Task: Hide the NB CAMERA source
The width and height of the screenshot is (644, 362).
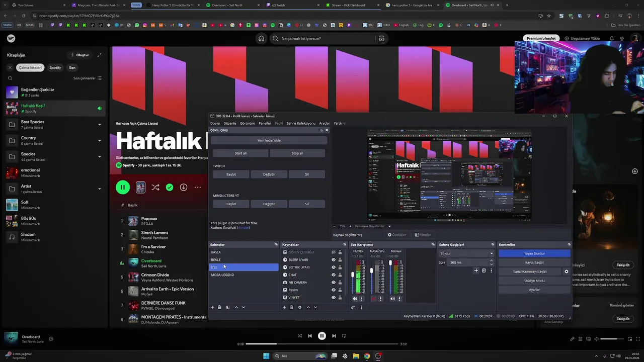Action: (333, 283)
